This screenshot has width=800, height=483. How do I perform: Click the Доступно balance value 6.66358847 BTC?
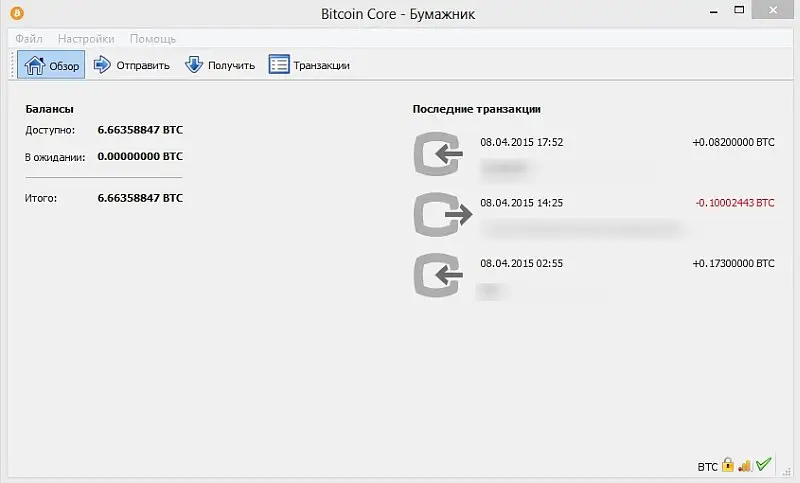[x=140, y=130]
